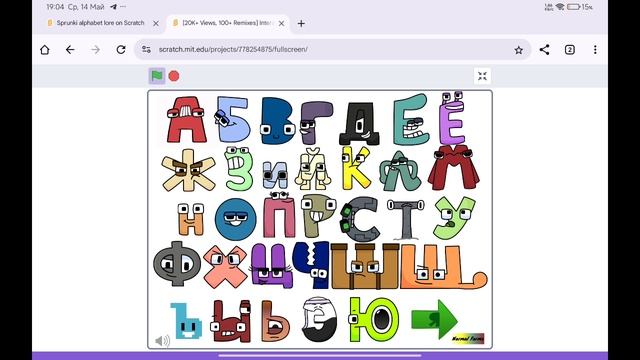Select the gray letter Т character

(x=406, y=219)
